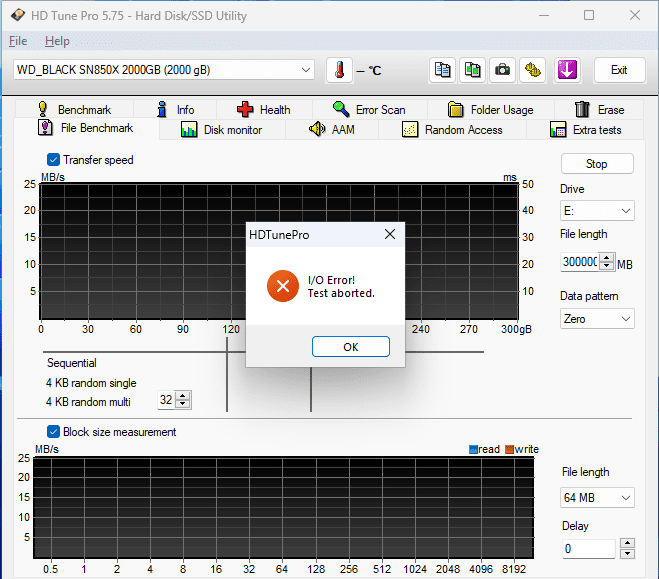Increase 4 KB random multi count spinner
Screen dimensions: 659x579
(x=182, y=396)
